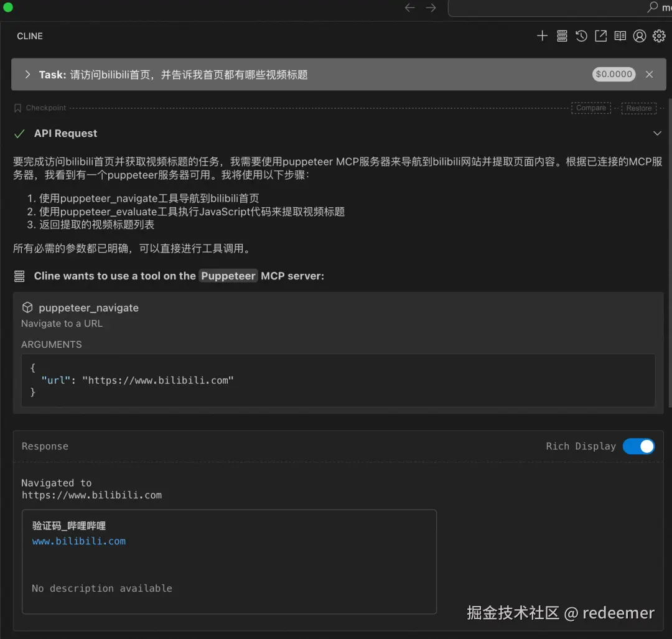672x639 pixels.
Task: Open the www.bilibili.com link
Action: click(x=78, y=541)
